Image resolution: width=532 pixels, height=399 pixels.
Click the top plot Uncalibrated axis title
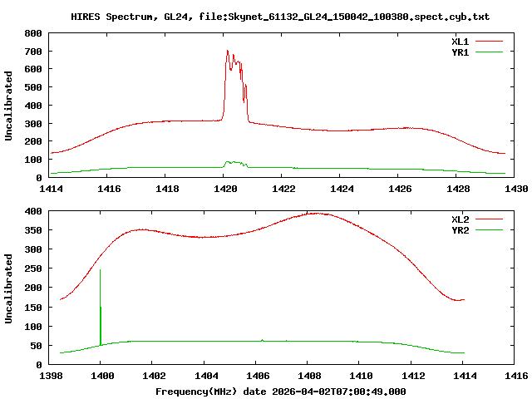point(8,106)
